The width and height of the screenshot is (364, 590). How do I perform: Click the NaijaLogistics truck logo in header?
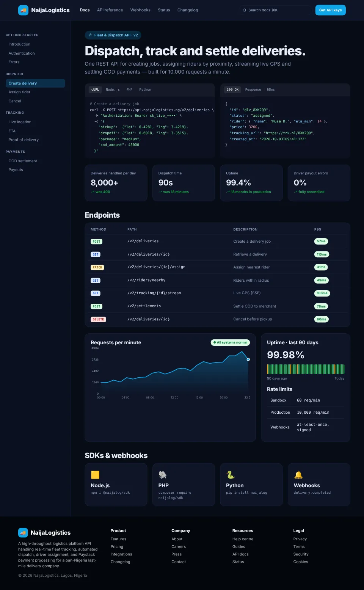tap(23, 10)
